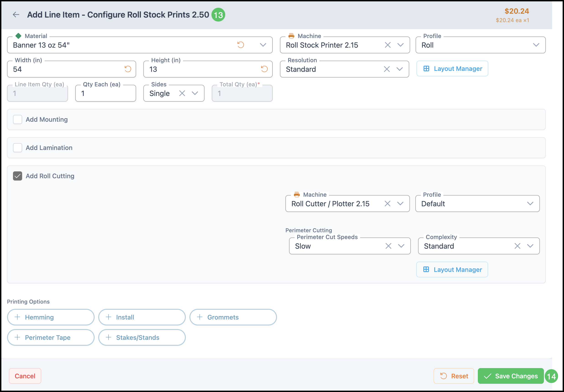
Task: Open the Roll printing Profile dropdown
Action: [x=536, y=45]
